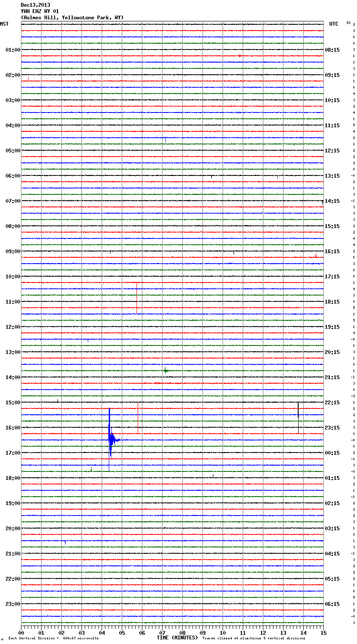The height and width of the screenshot is (644, 357).
Task: Click the 14:15 UTC time label
Action: [332, 201]
